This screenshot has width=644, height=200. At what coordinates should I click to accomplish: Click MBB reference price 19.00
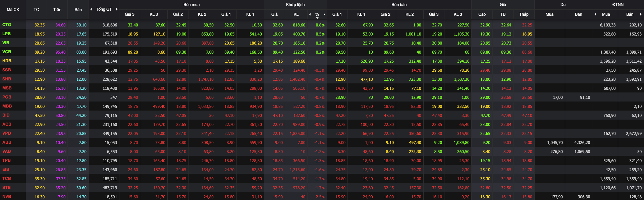pyautogui.click(x=40, y=107)
